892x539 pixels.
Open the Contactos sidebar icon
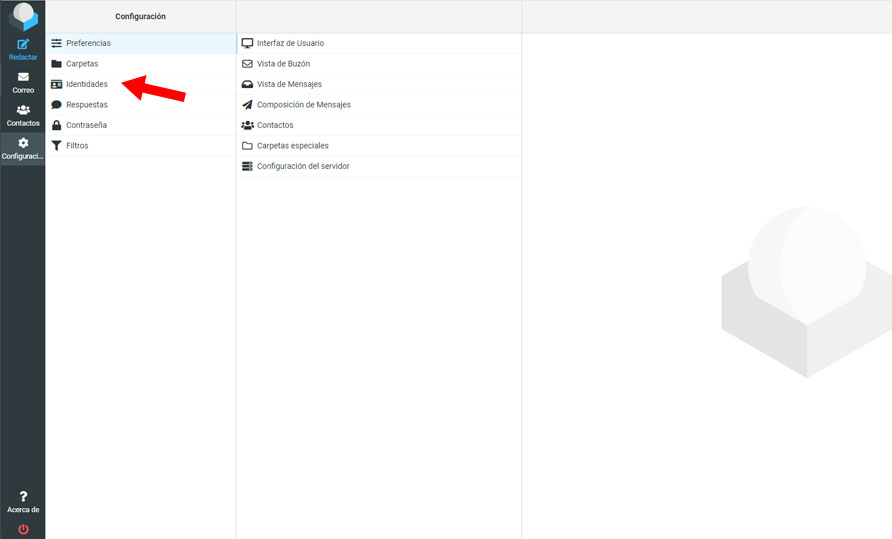[x=23, y=110]
